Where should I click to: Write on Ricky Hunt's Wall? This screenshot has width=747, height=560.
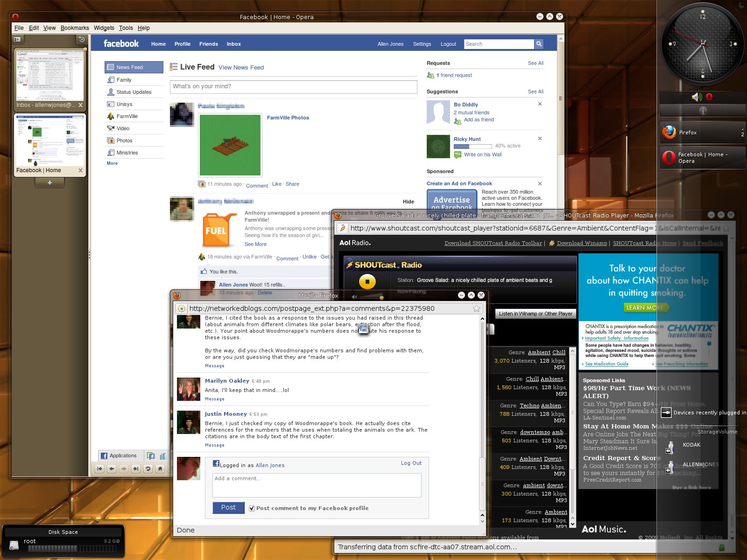(x=482, y=154)
